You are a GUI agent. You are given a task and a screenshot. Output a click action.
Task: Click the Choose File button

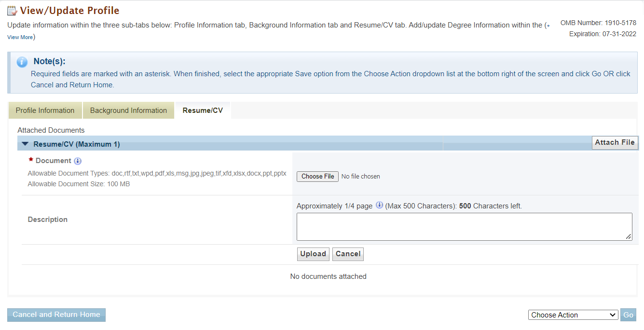[317, 177]
